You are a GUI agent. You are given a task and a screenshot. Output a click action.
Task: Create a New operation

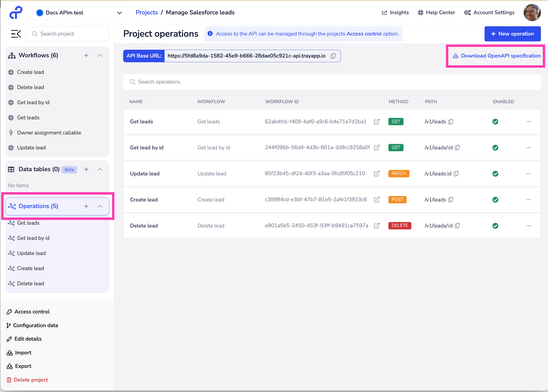pyautogui.click(x=512, y=34)
